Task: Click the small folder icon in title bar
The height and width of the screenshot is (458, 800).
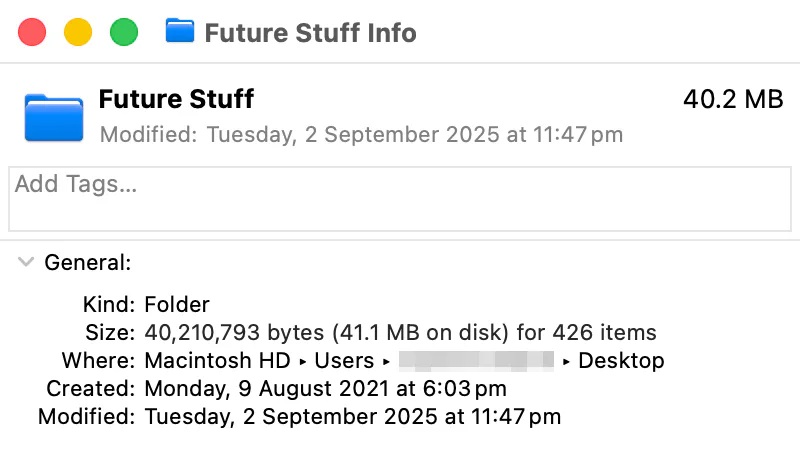Action: pos(179,32)
